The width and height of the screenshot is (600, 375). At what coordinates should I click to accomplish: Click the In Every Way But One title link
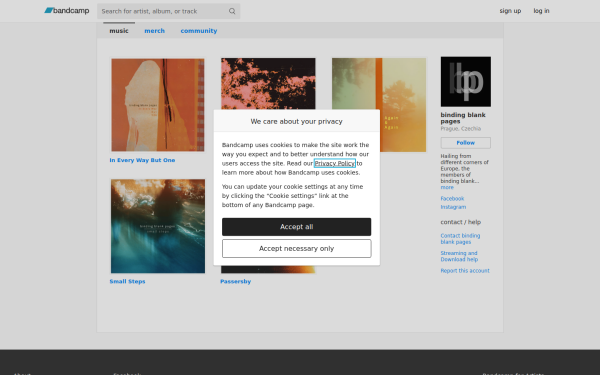click(x=142, y=160)
